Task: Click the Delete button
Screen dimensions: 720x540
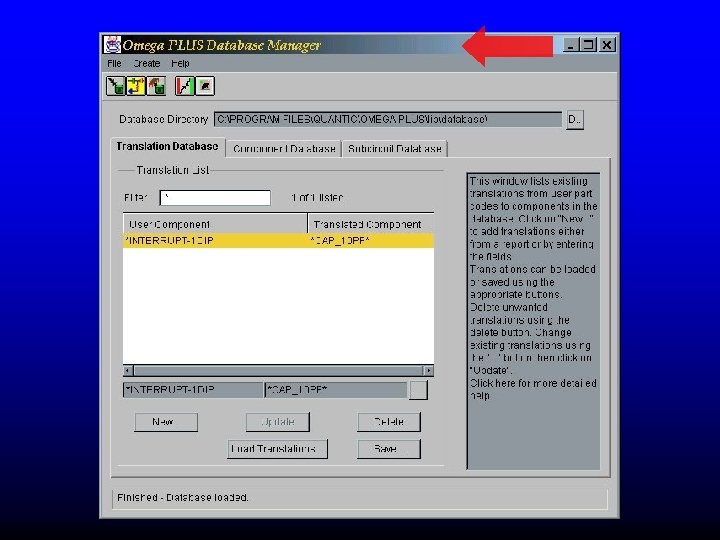Action: pyautogui.click(x=389, y=422)
